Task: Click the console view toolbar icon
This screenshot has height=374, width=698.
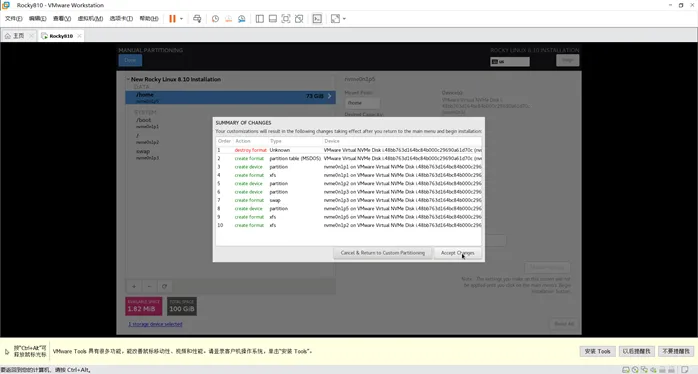Action: [x=317, y=19]
